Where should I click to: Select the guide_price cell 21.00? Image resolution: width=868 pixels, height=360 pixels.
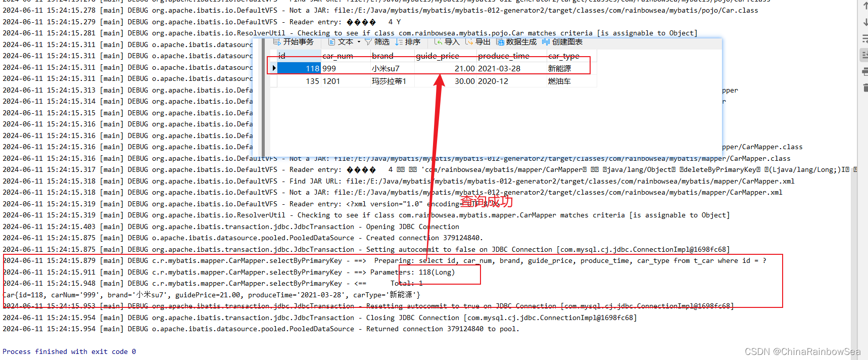446,68
